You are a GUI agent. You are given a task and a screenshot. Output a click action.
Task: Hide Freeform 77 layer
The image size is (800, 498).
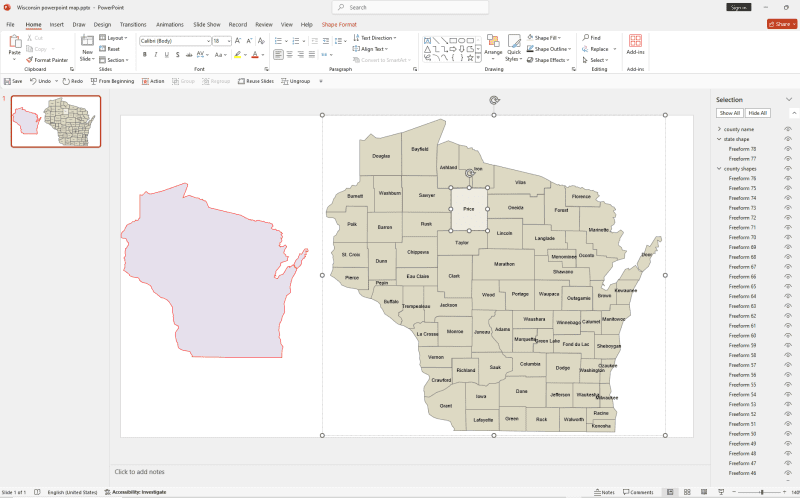pos(788,159)
